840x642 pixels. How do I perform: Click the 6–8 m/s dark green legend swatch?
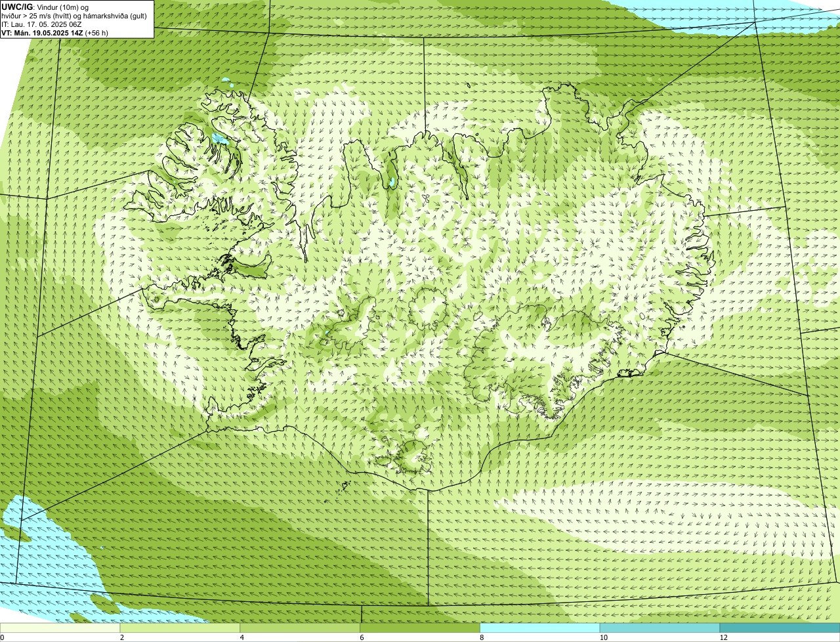tap(421, 628)
